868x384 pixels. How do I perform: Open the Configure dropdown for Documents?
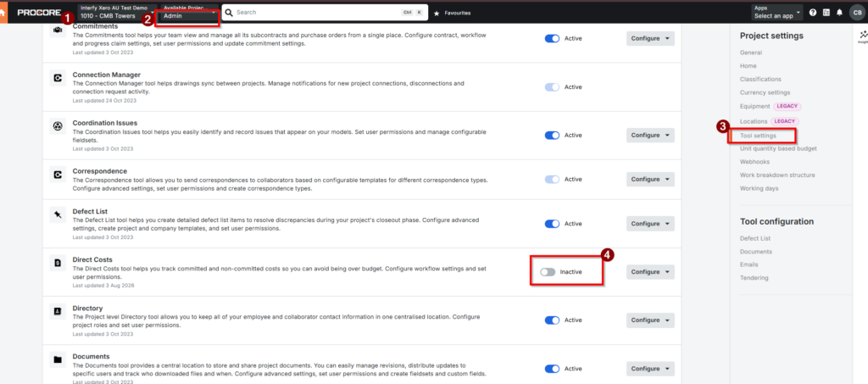tap(650, 369)
